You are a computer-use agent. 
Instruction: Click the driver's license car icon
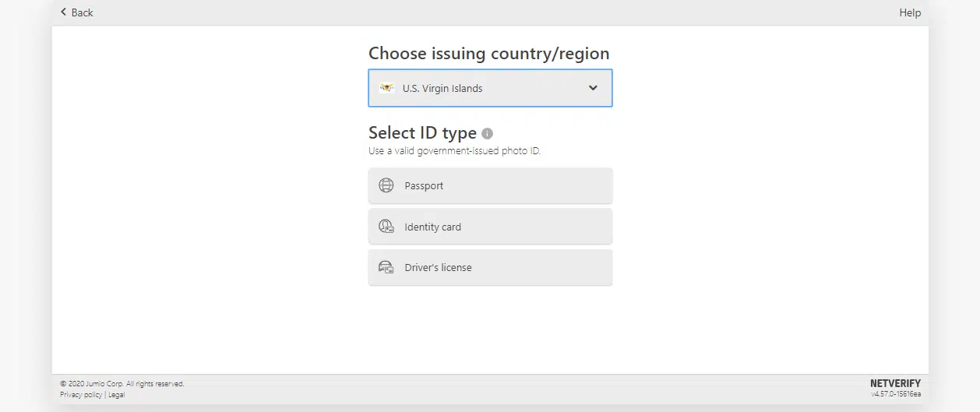(x=386, y=267)
